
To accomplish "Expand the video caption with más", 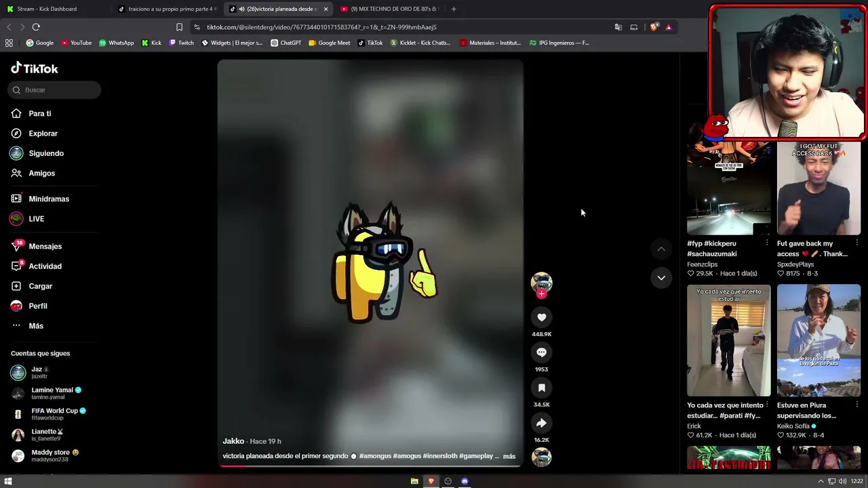I will [x=509, y=456].
